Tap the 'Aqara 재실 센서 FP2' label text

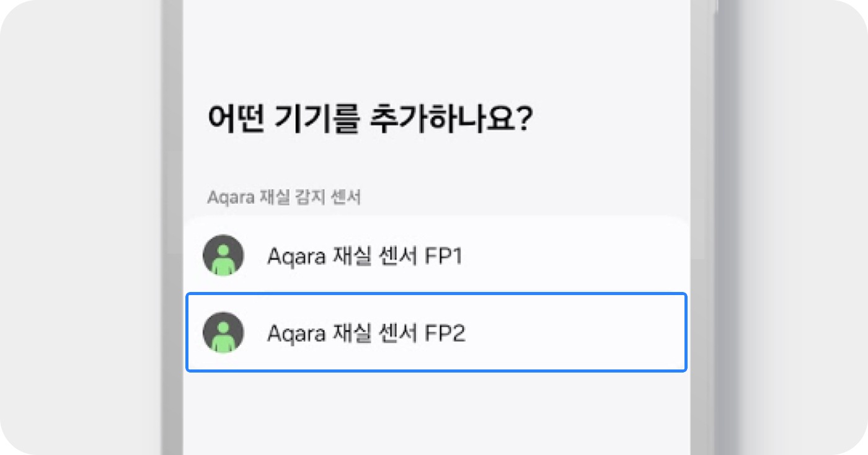366,334
